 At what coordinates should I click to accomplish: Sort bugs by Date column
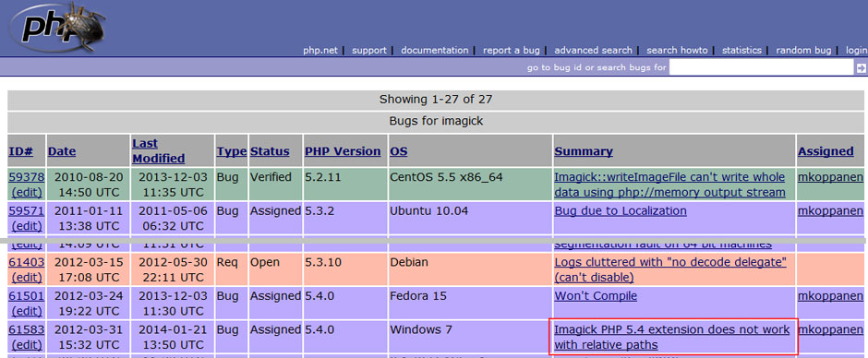62,151
